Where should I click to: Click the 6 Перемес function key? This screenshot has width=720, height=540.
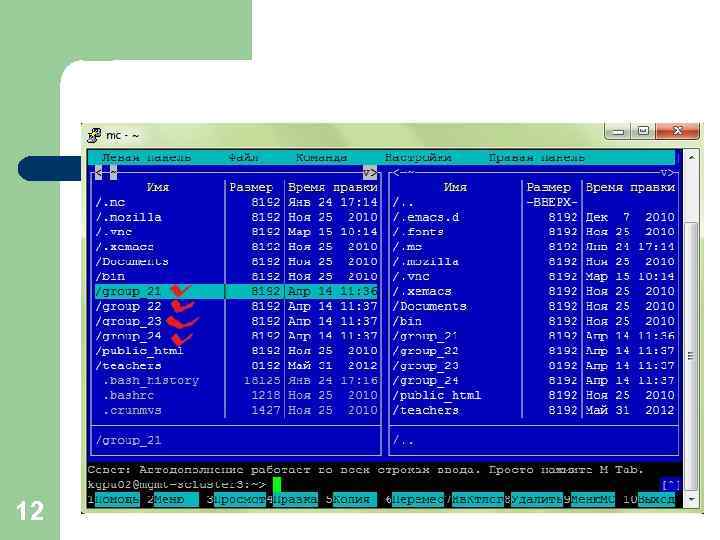(415, 499)
